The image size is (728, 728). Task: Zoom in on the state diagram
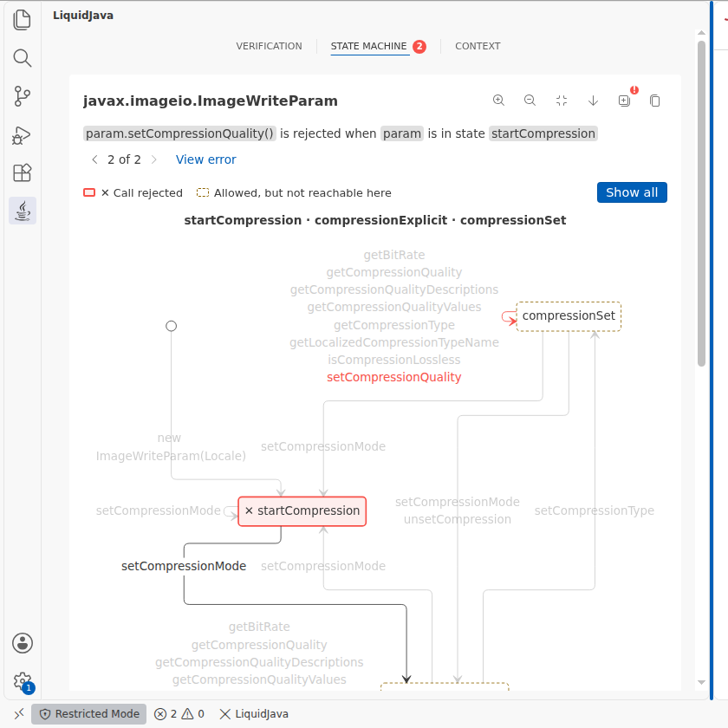pos(498,101)
